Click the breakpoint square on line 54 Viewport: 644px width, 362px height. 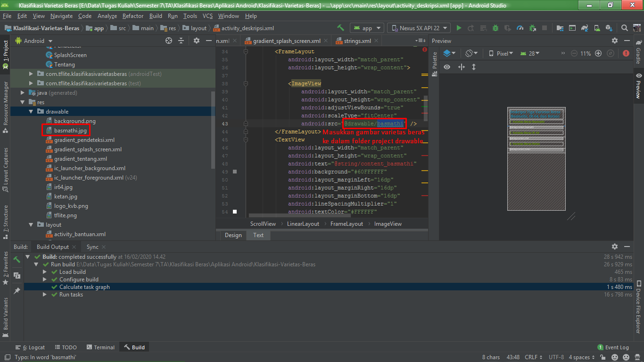235,212
